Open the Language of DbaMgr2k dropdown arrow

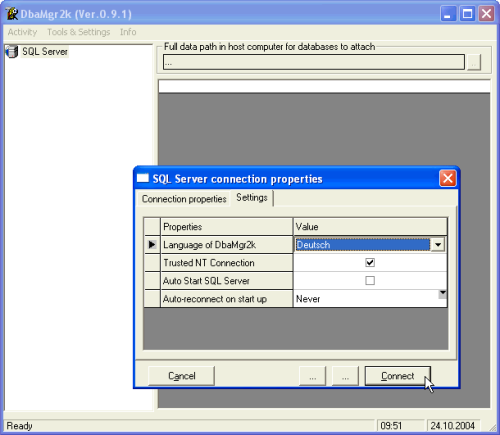tap(438, 245)
